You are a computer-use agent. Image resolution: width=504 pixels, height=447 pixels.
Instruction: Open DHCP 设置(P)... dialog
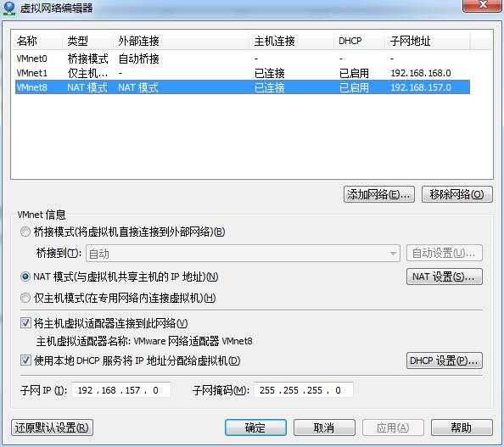tap(445, 360)
